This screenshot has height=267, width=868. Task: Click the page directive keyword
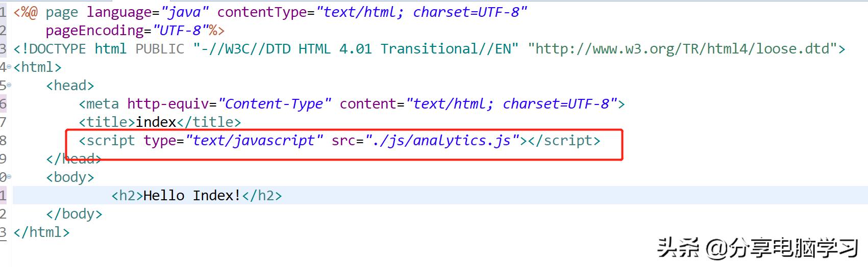pos(62,13)
